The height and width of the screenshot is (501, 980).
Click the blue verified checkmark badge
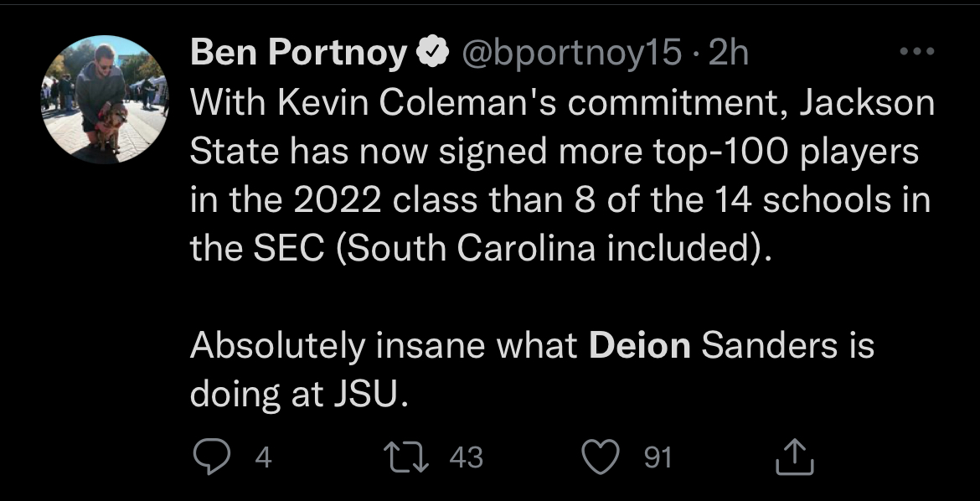429,54
